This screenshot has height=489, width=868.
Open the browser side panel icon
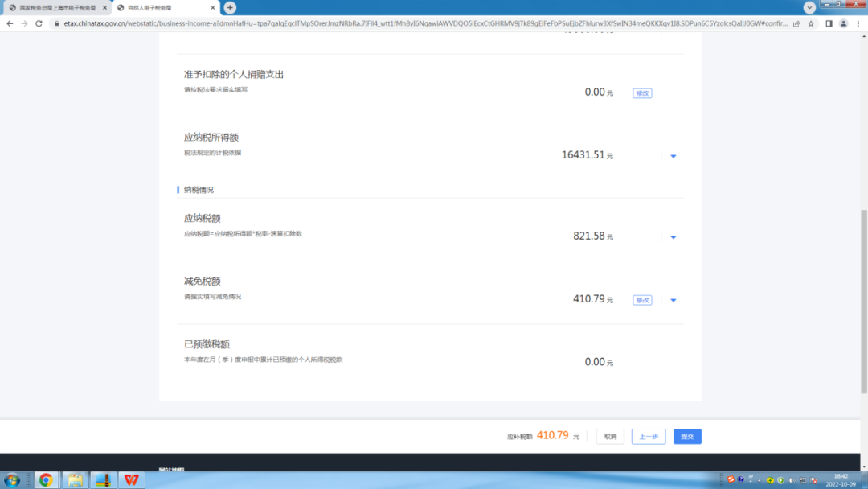829,24
